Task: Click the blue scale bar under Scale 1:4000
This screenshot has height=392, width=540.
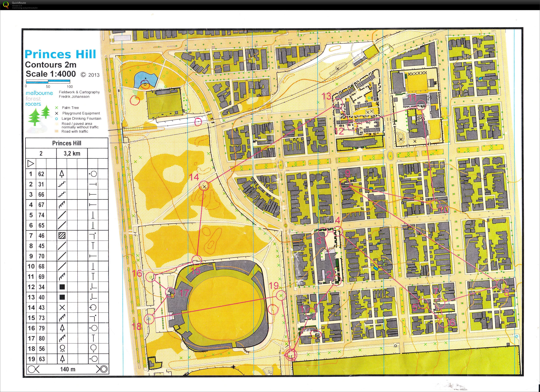Action: (x=48, y=81)
